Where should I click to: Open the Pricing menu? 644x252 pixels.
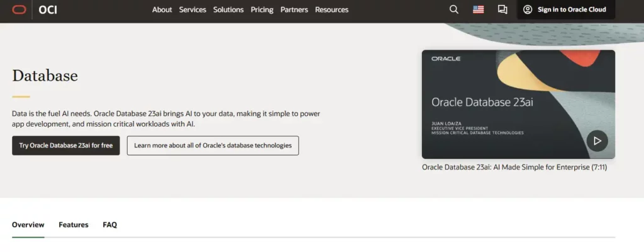(x=262, y=9)
